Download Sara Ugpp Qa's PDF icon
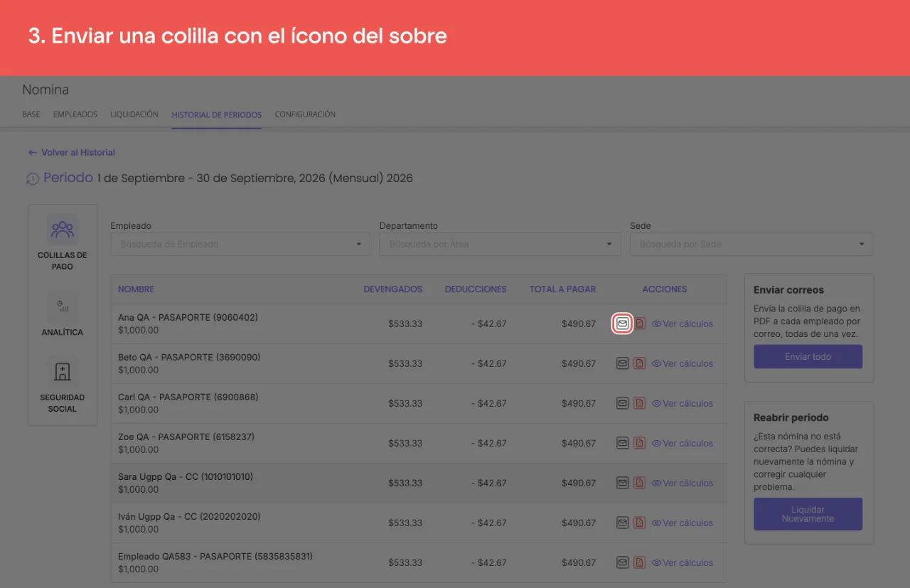This screenshot has width=910, height=588. click(x=640, y=483)
